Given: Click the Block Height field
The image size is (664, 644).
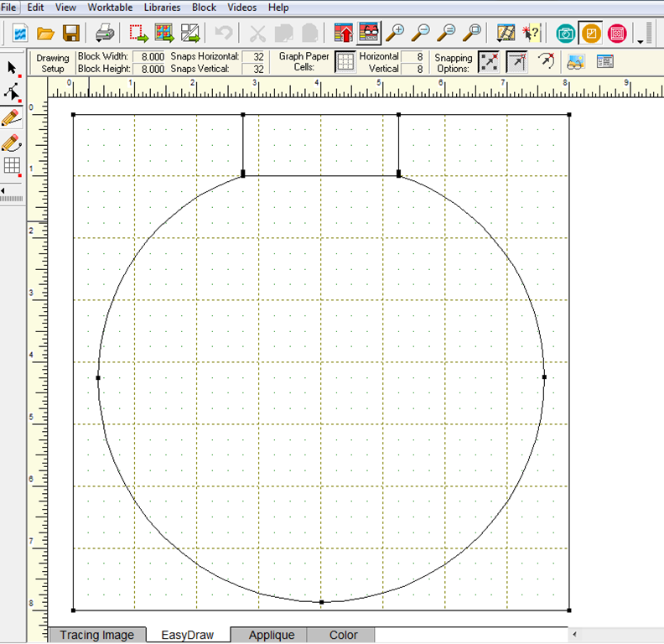Looking at the screenshot, I should click(149, 69).
